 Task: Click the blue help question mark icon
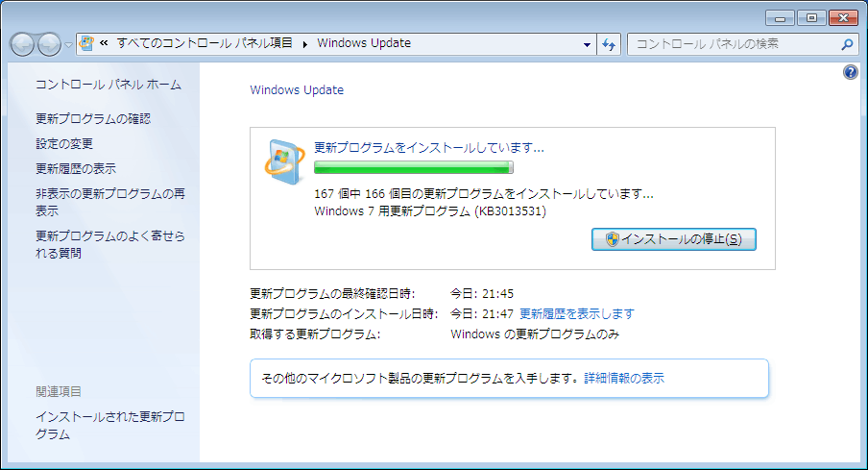(x=850, y=73)
